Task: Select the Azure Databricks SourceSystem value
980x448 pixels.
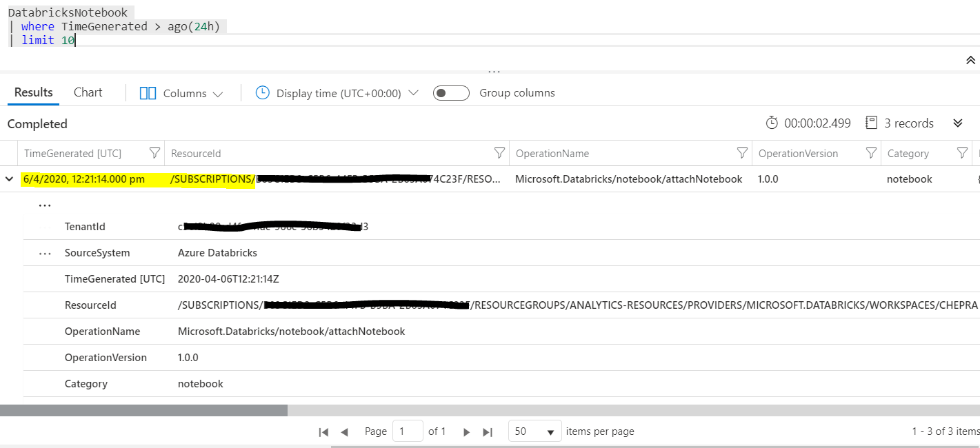Action: coord(217,253)
